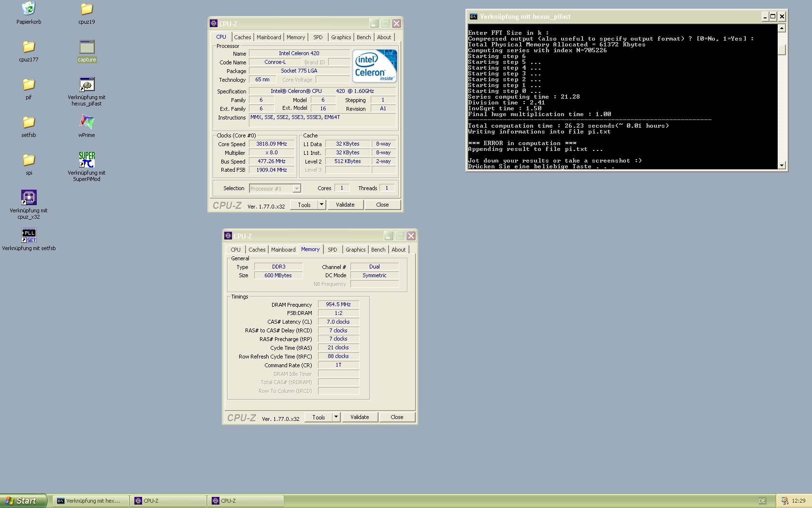The height and width of the screenshot is (508, 812).
Task: Click Tools button in lower CPU-Z window
Action: point(319,417)
